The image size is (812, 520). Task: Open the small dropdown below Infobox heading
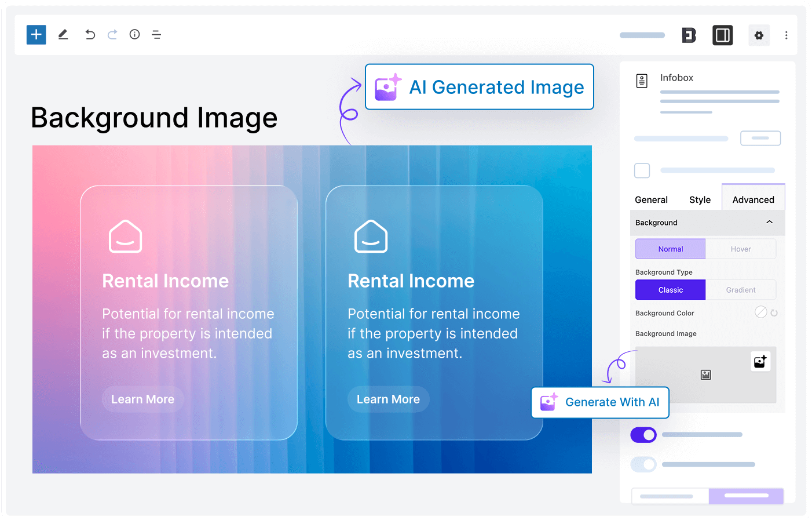click(760, 138)
